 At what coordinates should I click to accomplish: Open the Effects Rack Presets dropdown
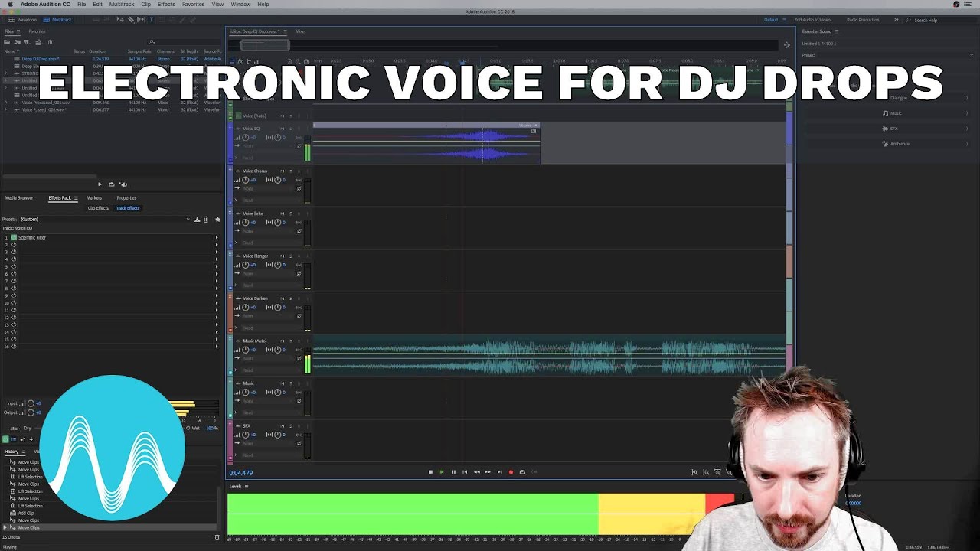(x=105, y=220)
